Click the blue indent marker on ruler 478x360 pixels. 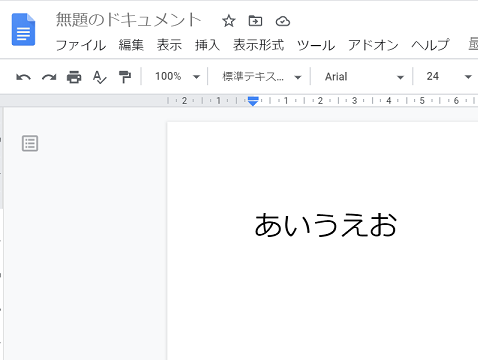[253, 101]
